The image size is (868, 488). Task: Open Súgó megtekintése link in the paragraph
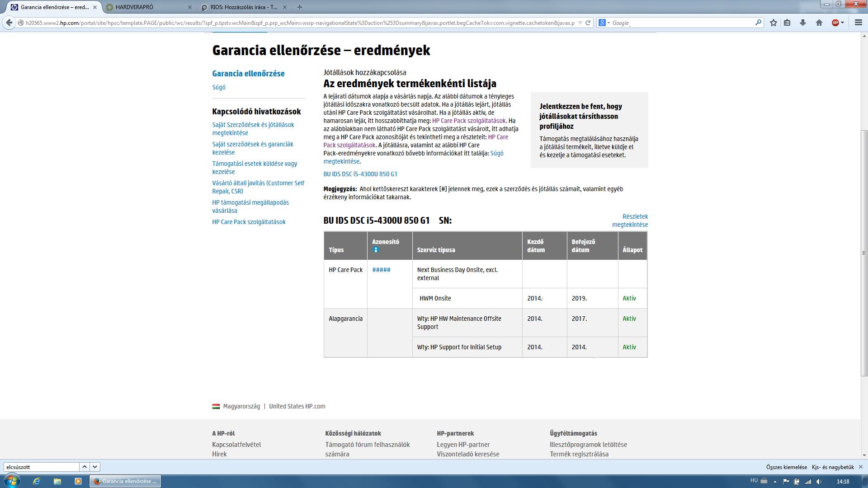pos(497,153)
